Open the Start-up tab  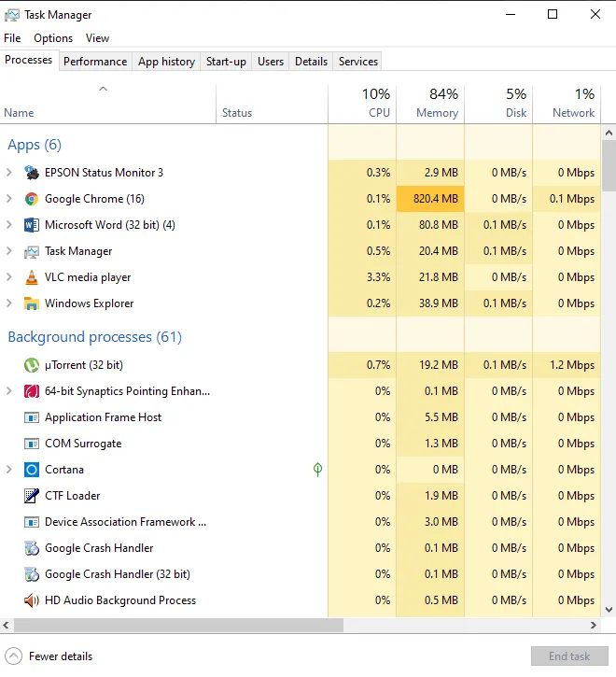point(226,62)
